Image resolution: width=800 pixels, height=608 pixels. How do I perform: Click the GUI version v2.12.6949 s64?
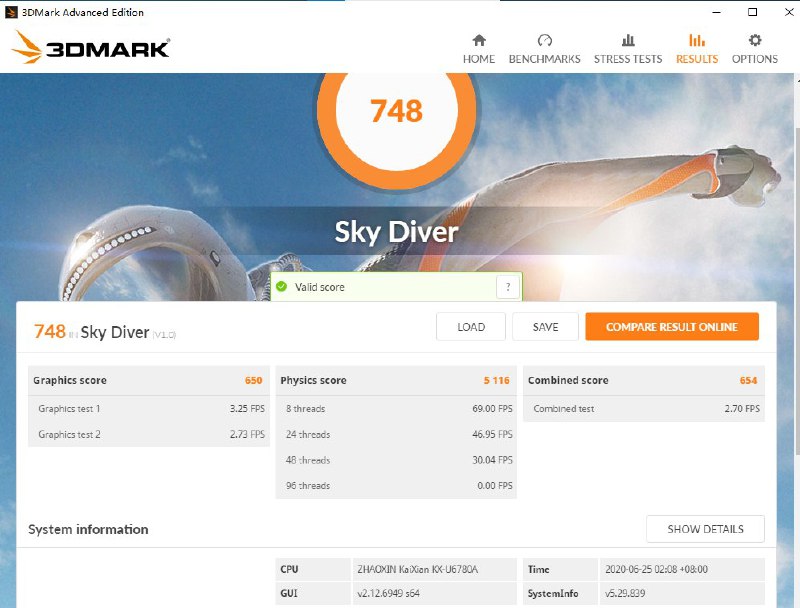point(388,593)
